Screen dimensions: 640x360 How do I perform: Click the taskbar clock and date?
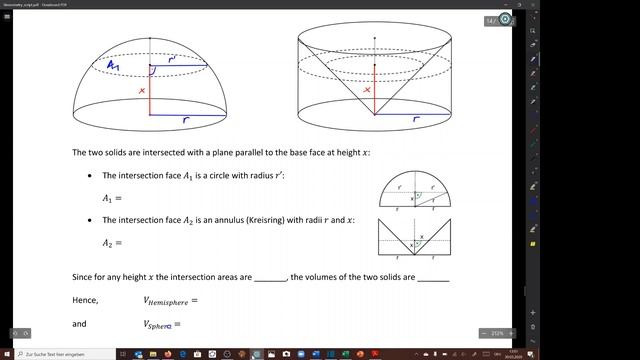[x=514, y=354]
